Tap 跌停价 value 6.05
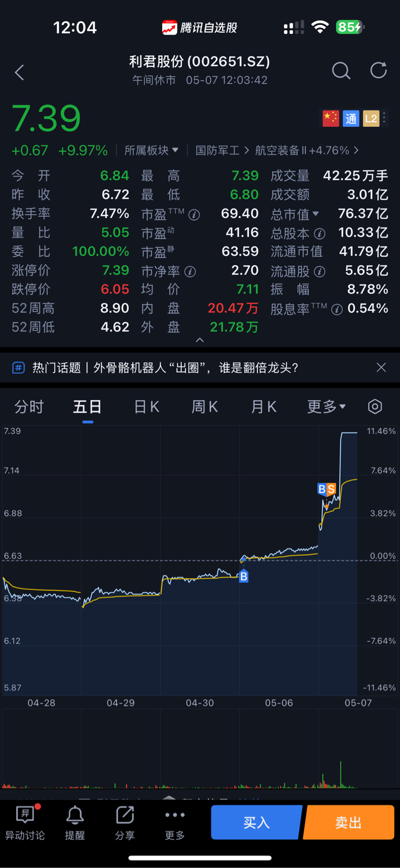Image resolution: width=400 pixels, height=868 pixels. (x=115, y=289)
